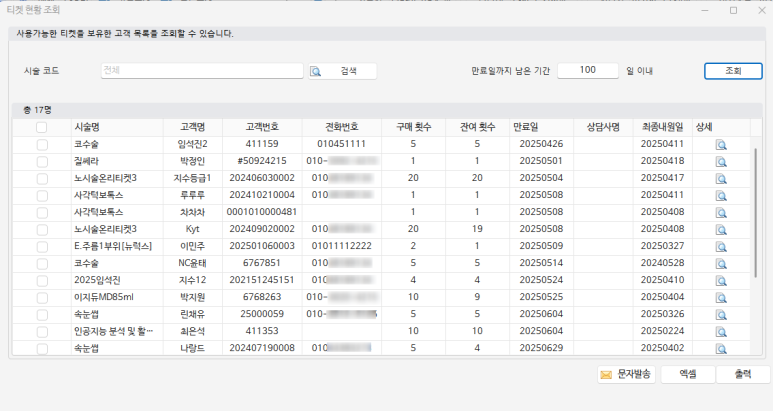Open detail icon for 질쎄라 박정인 row

721,162
